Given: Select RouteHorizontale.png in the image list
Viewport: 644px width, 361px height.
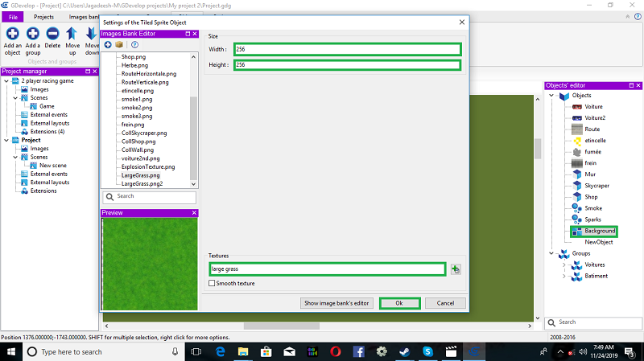Looking at the screenshot, I should pyautogui.click(x=149, y=74).
